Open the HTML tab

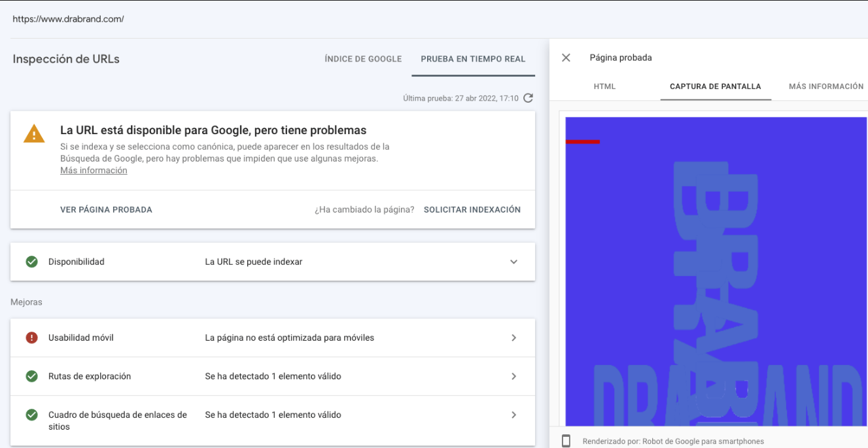point(604,86)
